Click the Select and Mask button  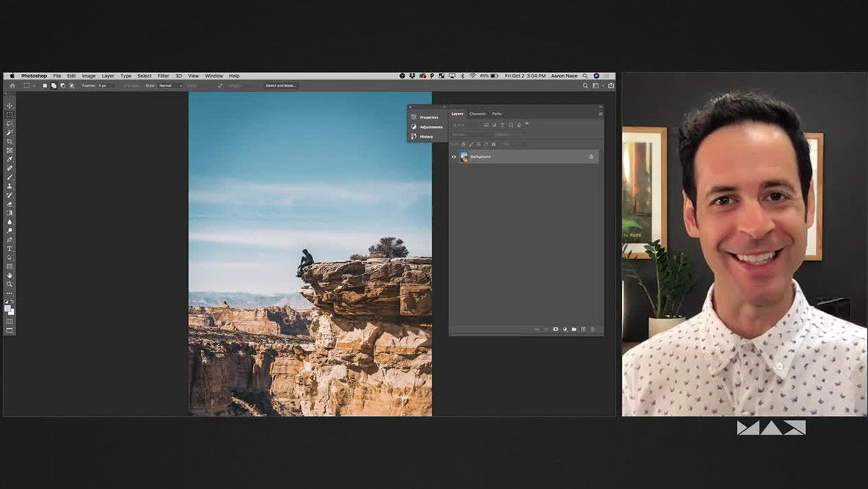coord(281,85)
